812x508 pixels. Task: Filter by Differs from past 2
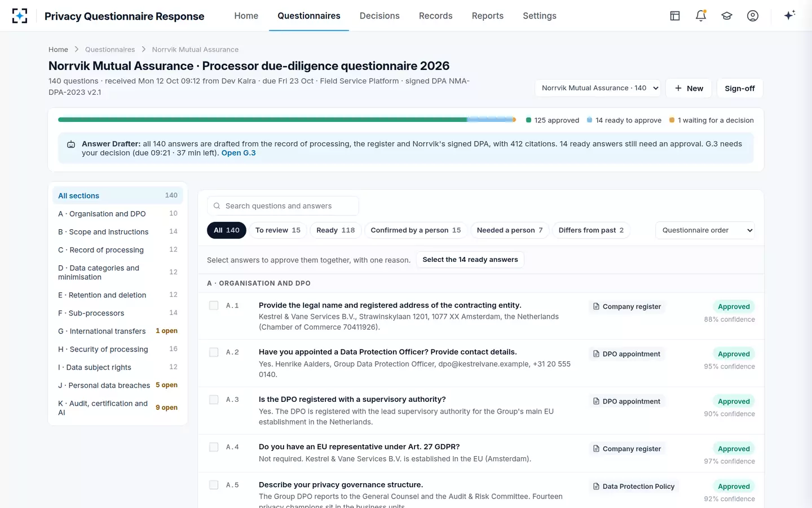pyautogui.click(x=591, y=230)
